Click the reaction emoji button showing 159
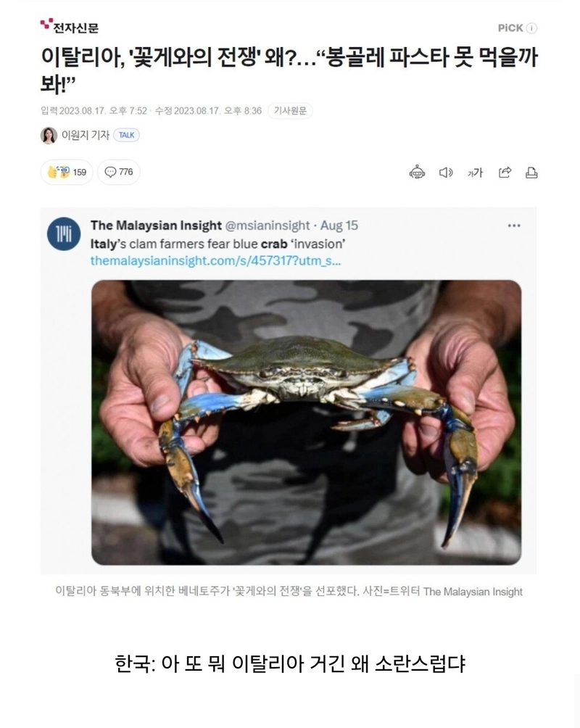580x728 pixels. (67, 173)
